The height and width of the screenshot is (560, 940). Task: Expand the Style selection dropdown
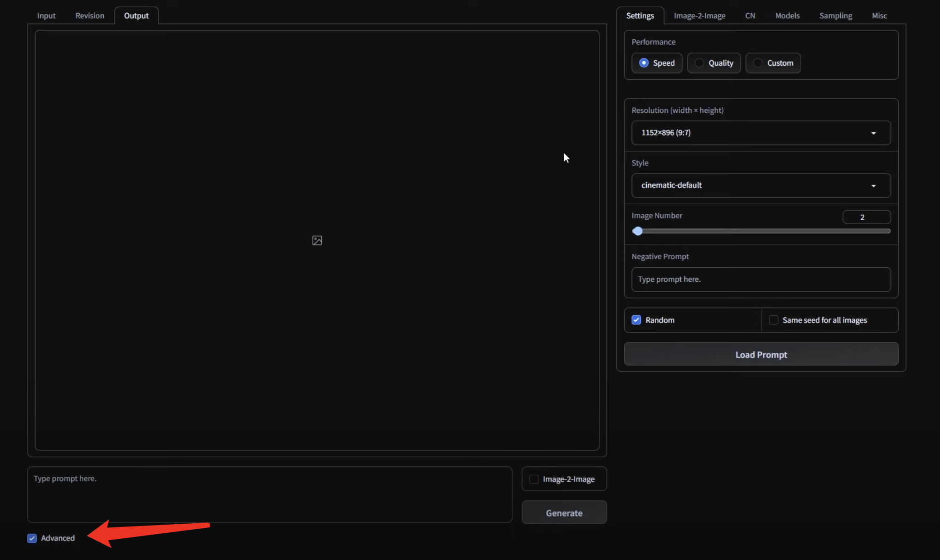click(873, 185)
